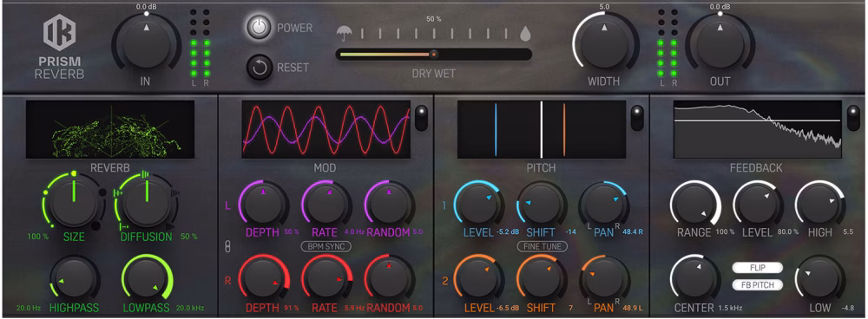This screenshot has height=319, width=868.
Task: Click the DRY WET slider handle
Action: (x=433, y=55)
